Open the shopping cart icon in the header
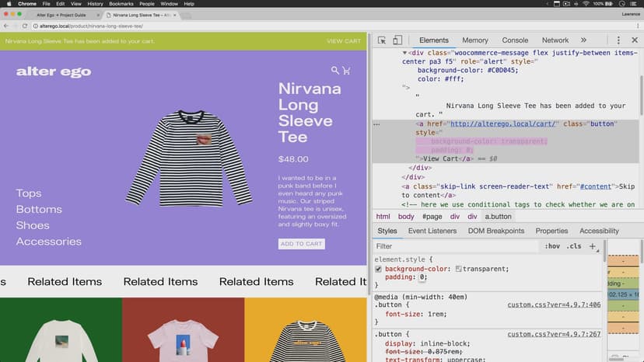 pyautogui.click(x=346, y=71)
